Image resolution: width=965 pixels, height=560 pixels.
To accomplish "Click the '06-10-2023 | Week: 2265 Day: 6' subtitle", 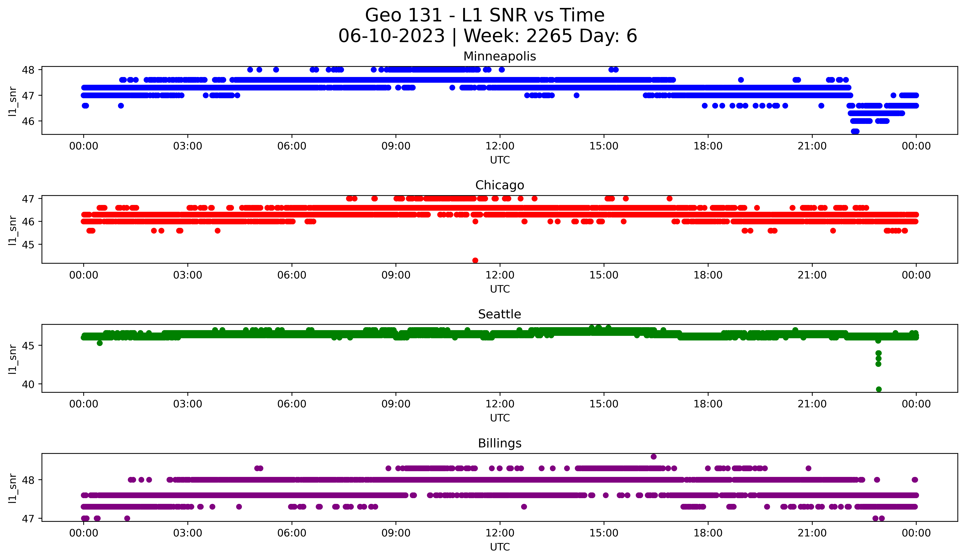I will point(487,36).
